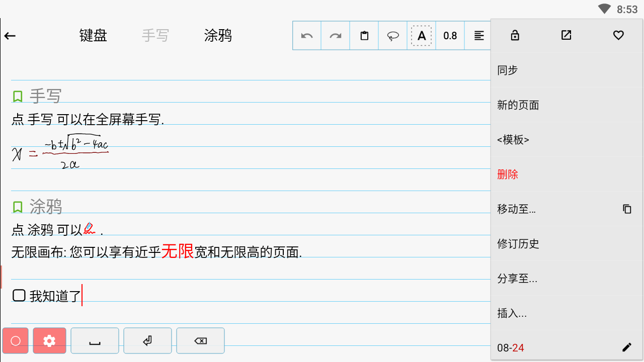Click the 08-24 date entry
The width and height of the screenshot is (644, 362).
pos(511,348)
